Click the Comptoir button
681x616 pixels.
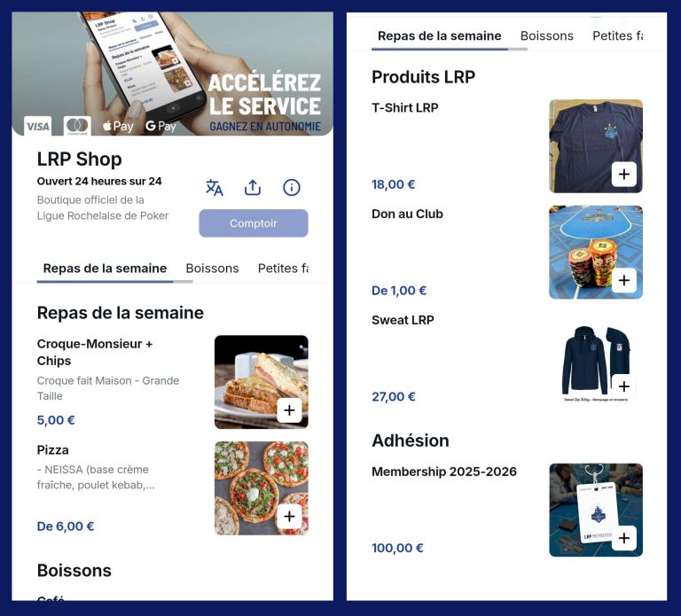pyautogui.click(x=254, y=223)
